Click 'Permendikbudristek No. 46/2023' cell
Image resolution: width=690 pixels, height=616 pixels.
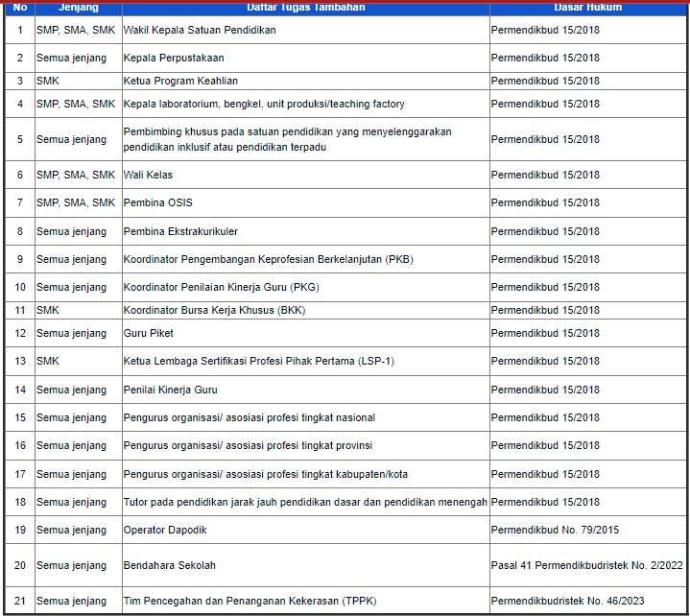click(588, 601)
